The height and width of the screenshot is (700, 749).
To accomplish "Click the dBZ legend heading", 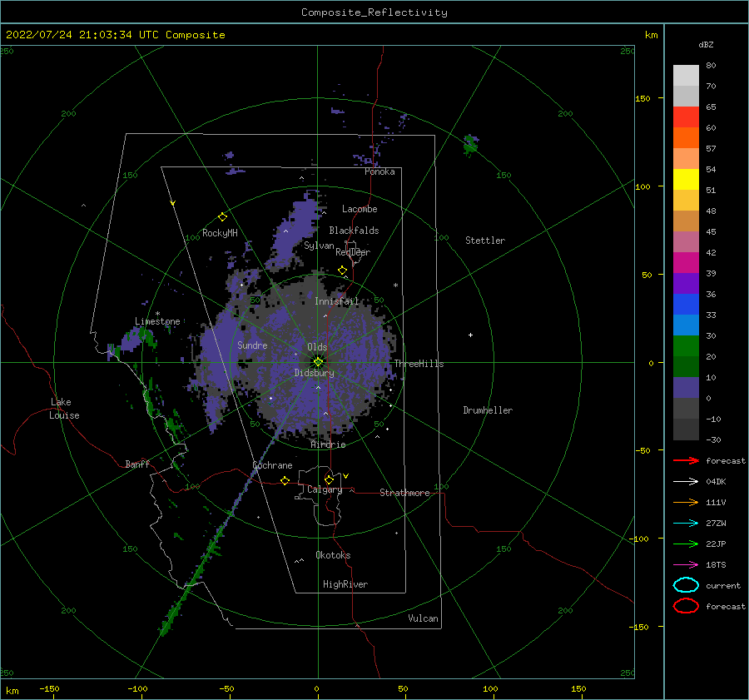I will pos(706,44).
